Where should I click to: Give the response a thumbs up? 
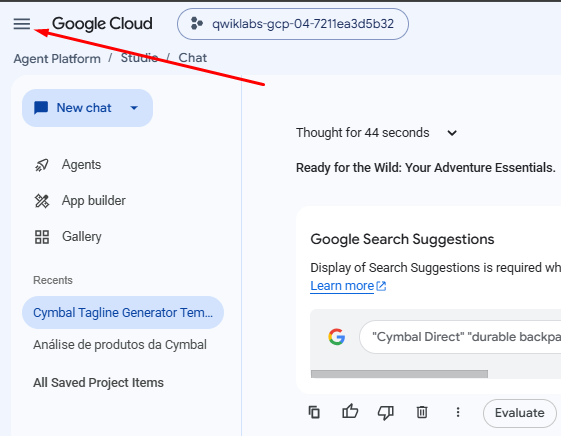point(350,412)
